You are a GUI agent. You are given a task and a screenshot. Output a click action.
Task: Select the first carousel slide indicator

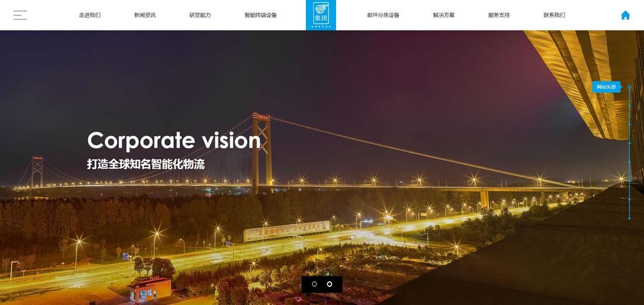314,284
